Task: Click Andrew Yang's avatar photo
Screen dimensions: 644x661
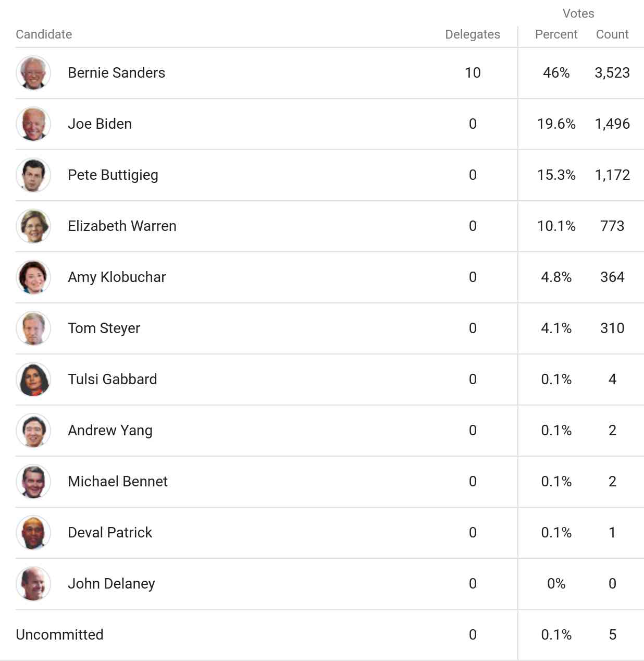Action: (33, 431)
